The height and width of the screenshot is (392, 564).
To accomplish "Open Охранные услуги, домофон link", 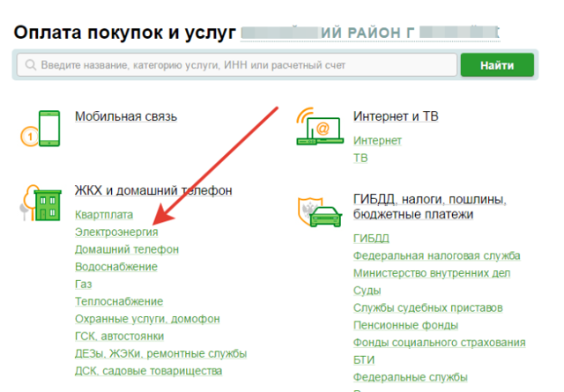I will [147, 319].
